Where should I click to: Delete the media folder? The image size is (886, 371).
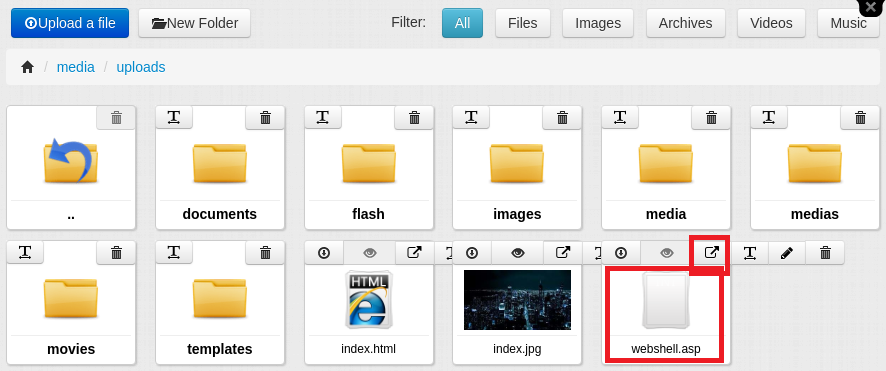click(x=711, y=117)
